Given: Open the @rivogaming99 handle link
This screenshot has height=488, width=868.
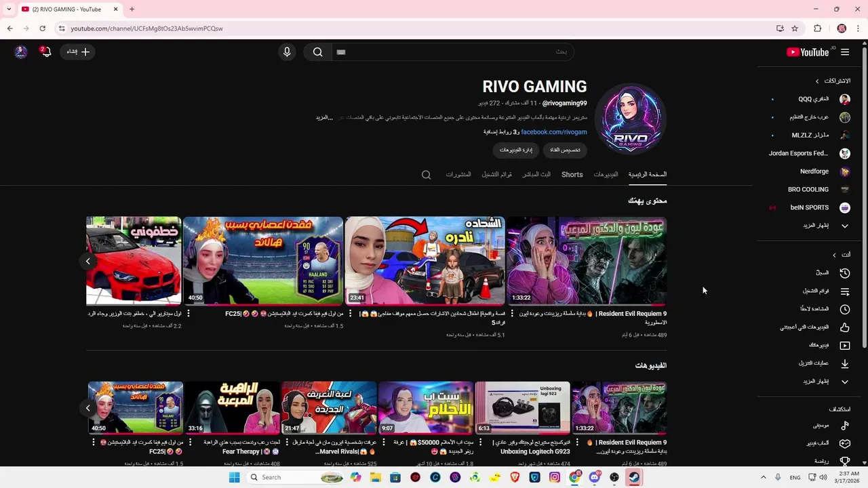Looking at the screenshot, I should (564, 103).
